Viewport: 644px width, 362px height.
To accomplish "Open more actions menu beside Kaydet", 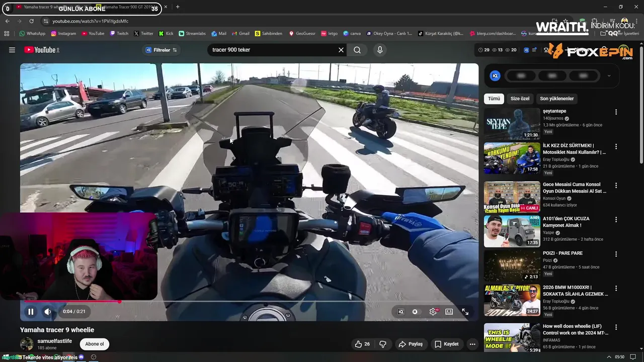I will pos(472,344).
